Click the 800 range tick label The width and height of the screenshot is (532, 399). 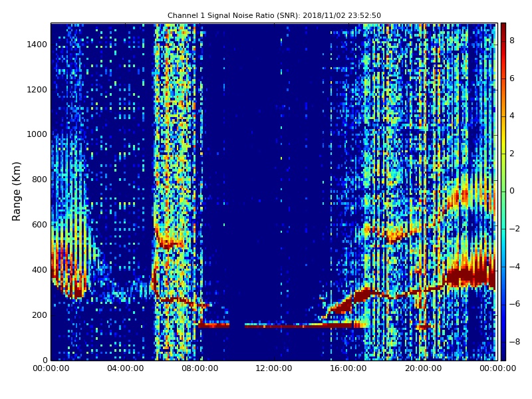39,180
